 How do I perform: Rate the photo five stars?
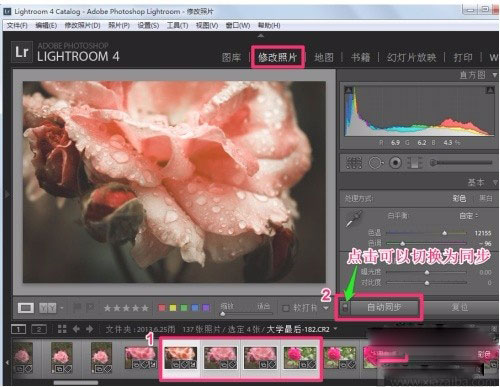pyautogui.click(x=145, y=308)
